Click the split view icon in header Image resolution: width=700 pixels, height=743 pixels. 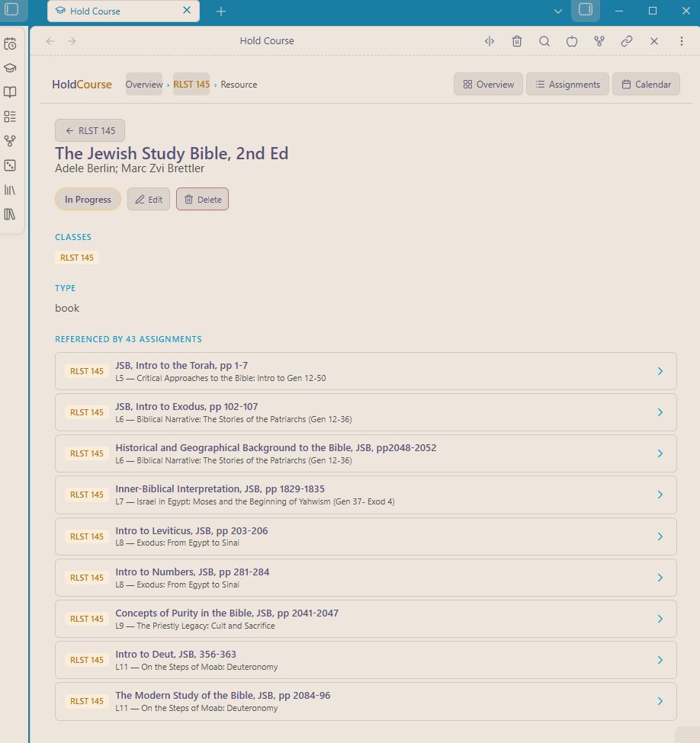(x=490, y=41)
